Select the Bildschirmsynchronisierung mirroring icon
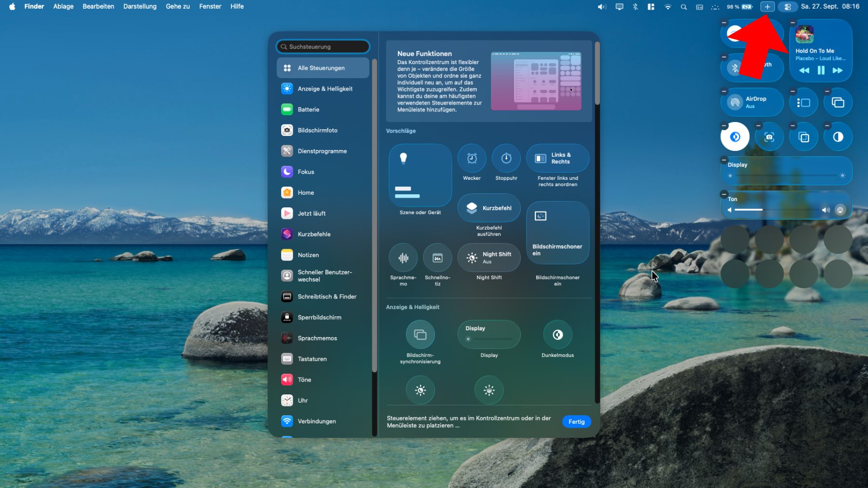This screenshot has width=868, height=488. click(420, 335)
